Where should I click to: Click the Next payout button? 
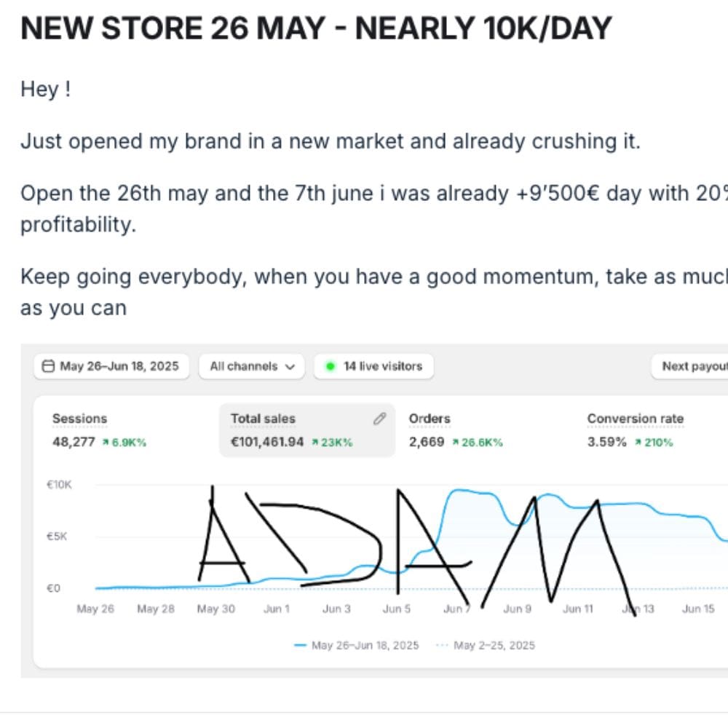693,366
